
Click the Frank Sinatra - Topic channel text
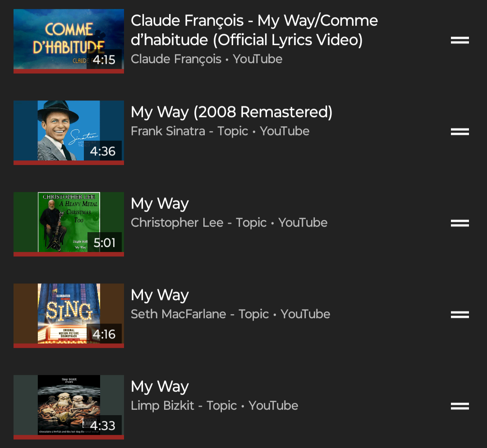(x=189, y=131)
